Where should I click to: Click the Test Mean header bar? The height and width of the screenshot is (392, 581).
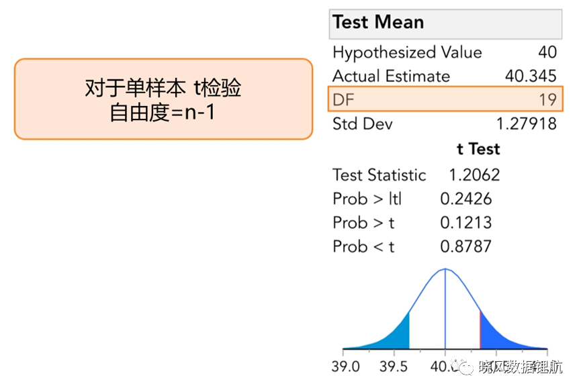(x=445, y=24)
